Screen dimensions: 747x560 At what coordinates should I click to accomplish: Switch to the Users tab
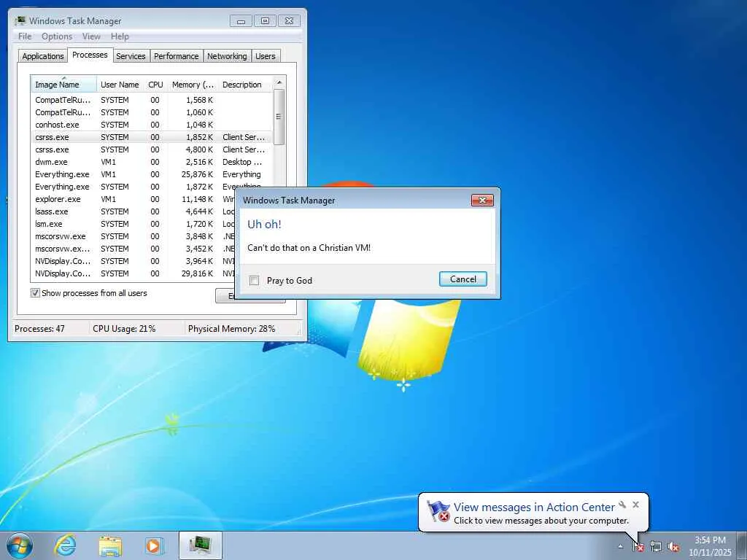coord(266,56)
